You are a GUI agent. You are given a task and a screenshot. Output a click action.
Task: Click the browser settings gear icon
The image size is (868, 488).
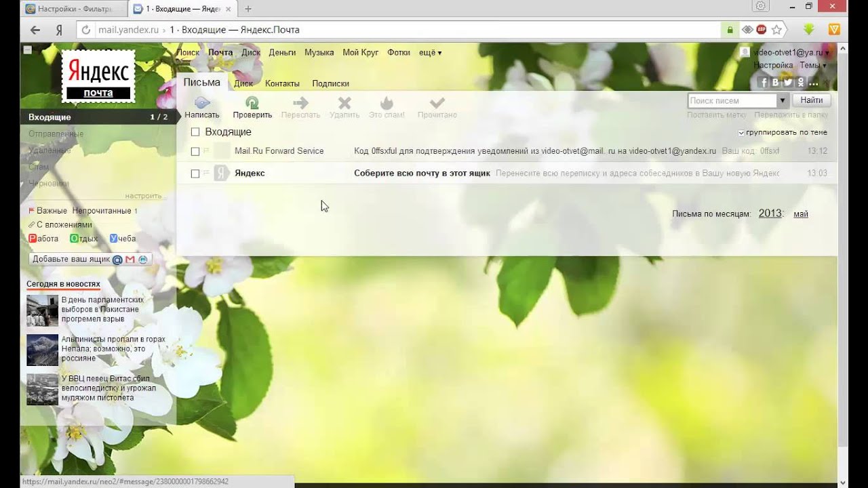(761, 6)
